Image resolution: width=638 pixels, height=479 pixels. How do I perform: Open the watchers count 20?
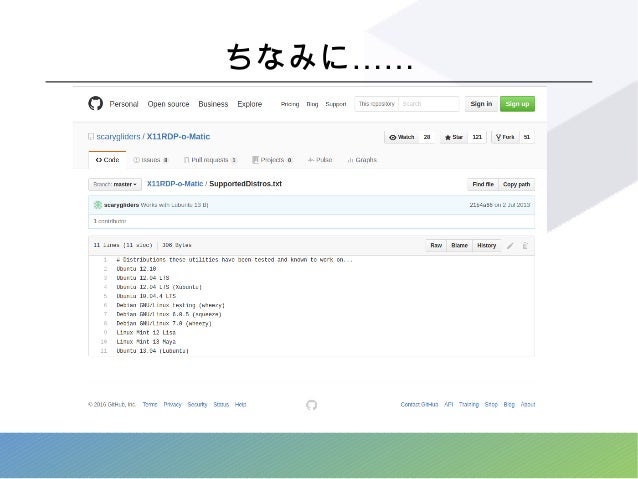427,137
